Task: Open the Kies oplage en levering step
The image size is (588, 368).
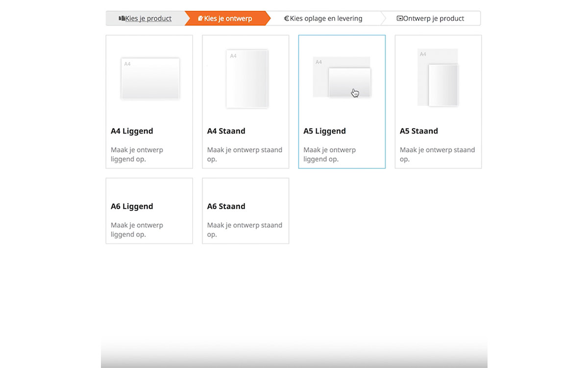Action: coord(326,18)
